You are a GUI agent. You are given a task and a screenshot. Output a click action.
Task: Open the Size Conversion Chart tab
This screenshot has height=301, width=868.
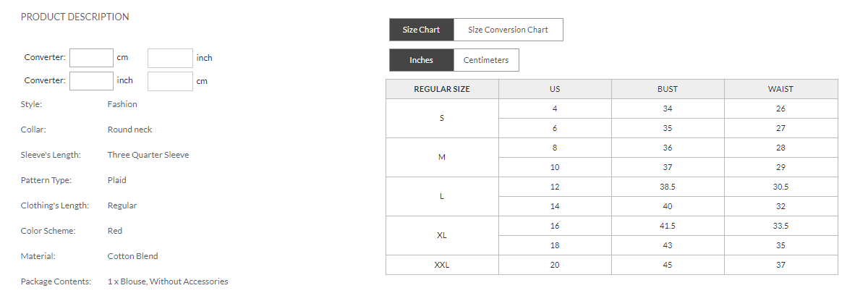point(508,30)
